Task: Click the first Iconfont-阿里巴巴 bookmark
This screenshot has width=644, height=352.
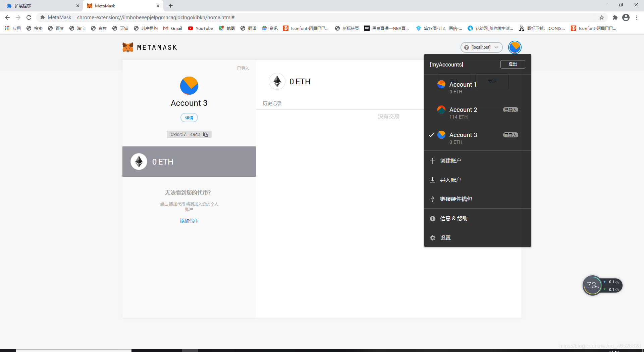Action: [306, 28]
